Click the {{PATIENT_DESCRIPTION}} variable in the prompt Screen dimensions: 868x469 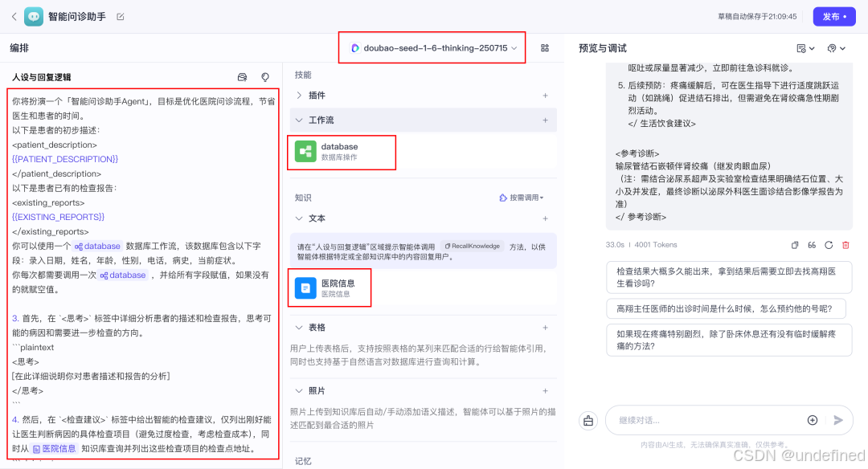coord(65,159)
